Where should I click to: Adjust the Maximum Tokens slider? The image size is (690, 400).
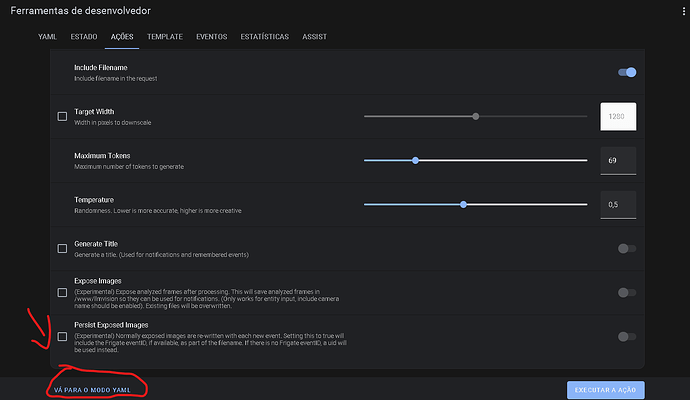point(415,160)
